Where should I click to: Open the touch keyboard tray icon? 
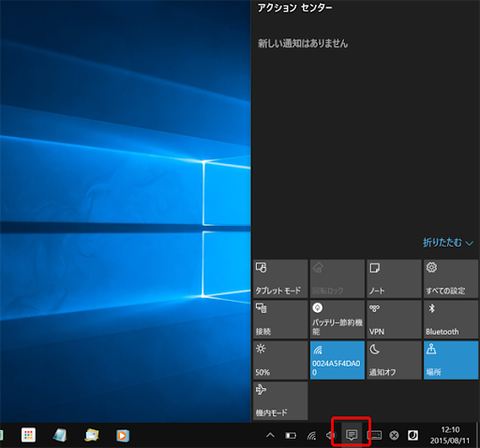tap(374, 435)
